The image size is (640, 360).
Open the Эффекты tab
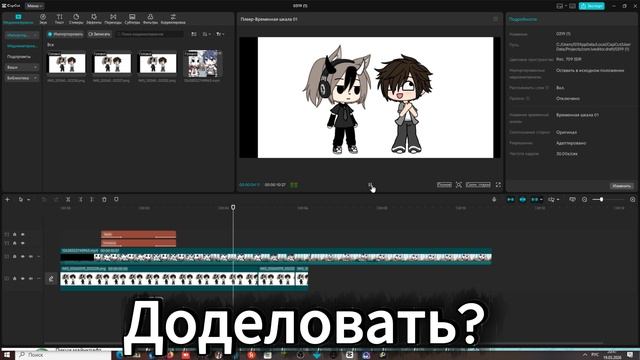coord(94,19)
